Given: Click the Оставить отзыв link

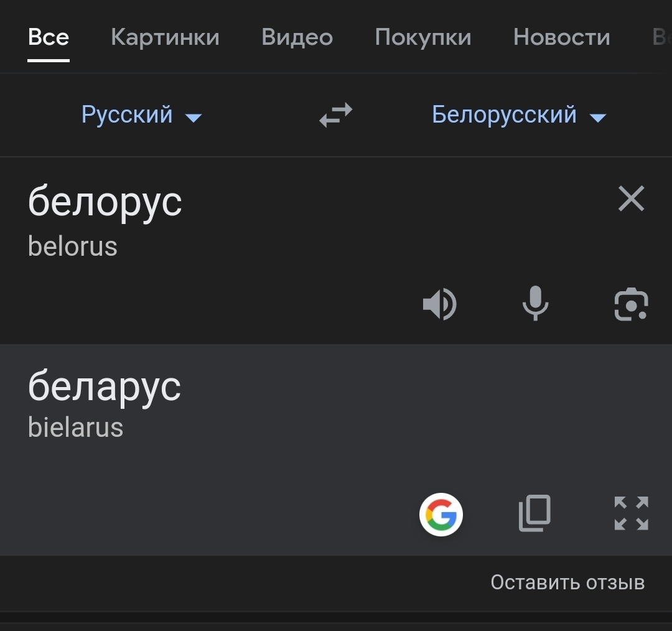Looking at the screenshot, I should click(x=567, y=582).
